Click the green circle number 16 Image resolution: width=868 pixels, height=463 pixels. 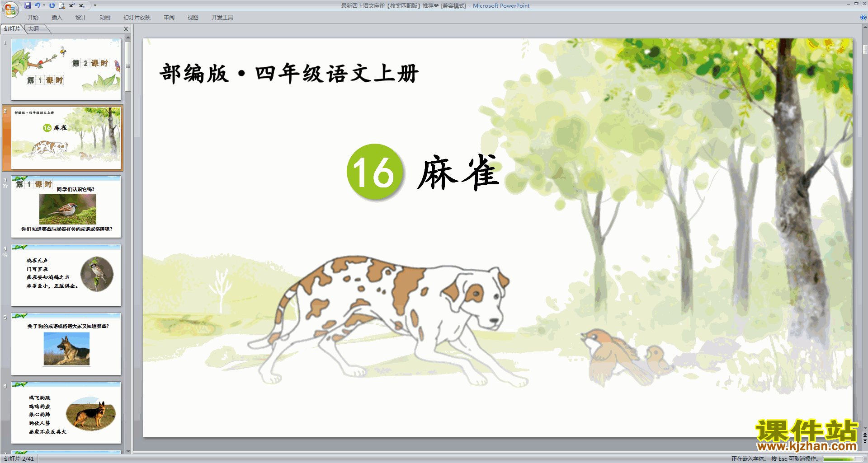click(375, 172)
